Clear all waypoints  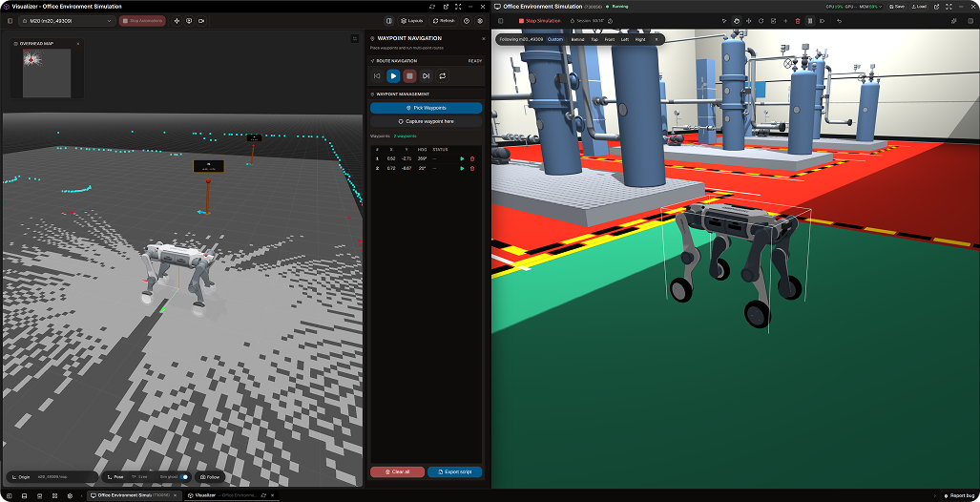[398, 472]
